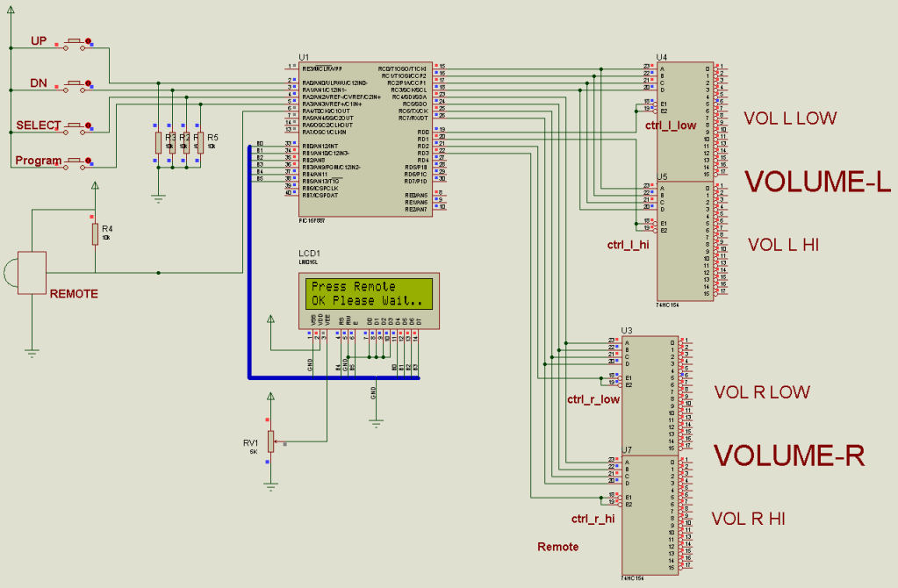Adjust the RV1 potentiometer wiper

272,442
